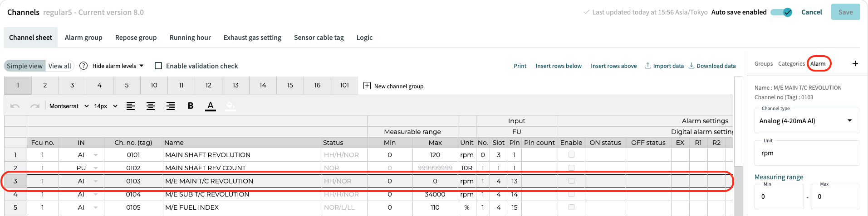Open IN dropdown for channel 0104
The image size is (868, 216).
point(96,194)
